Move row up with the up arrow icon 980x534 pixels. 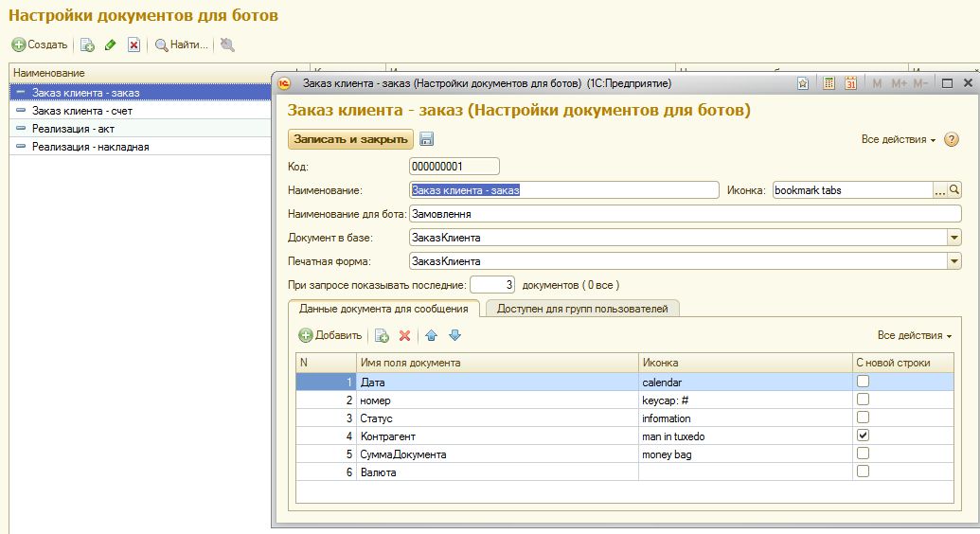(x=431, y=336)
